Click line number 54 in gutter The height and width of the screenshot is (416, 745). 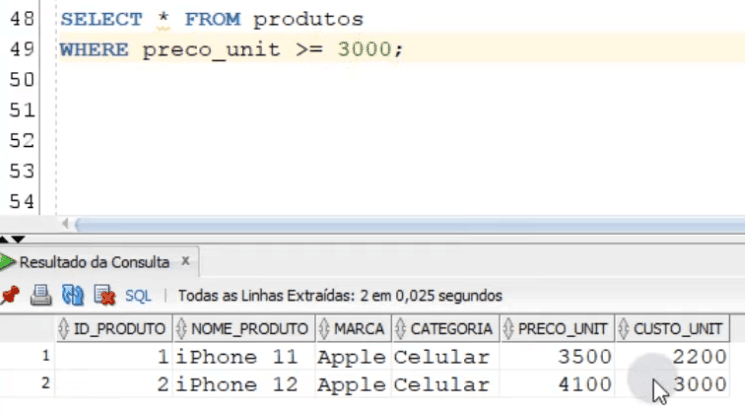tap(22, 202)
